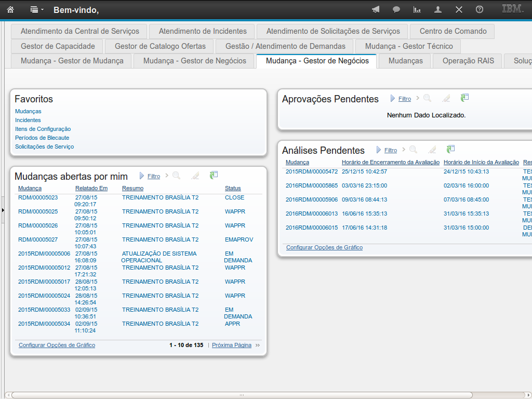
Task: Go to Próxima Página of changes
Action: click(x=232, y=345)
